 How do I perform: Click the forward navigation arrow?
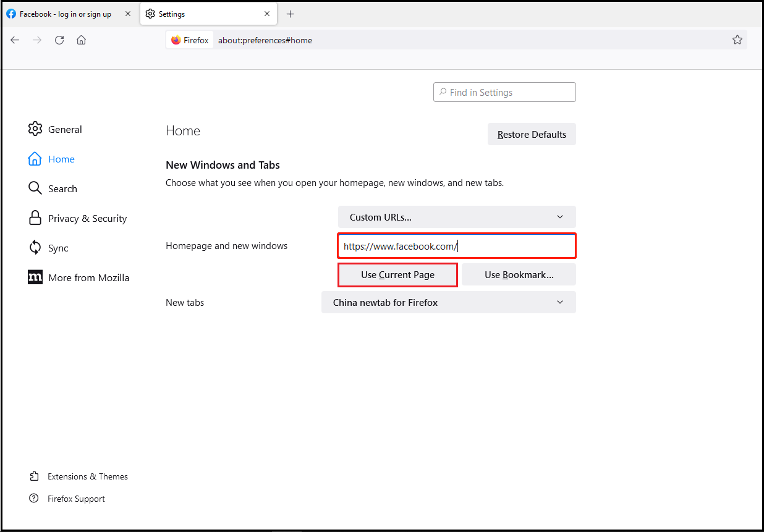tap(37, 40)
